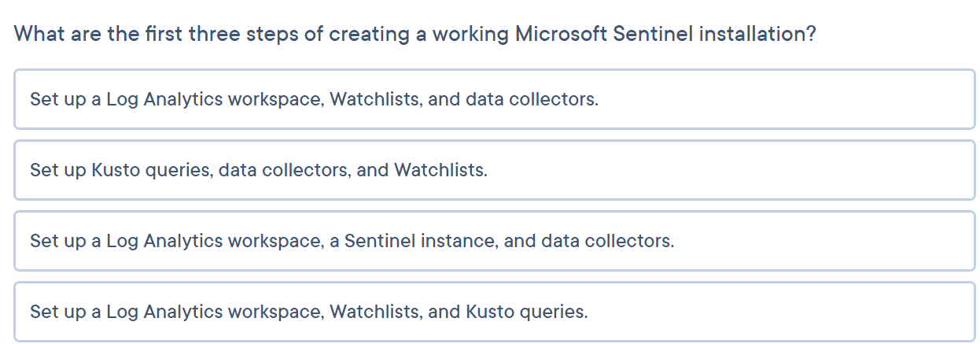Click the question text about Microsoft Sentinel installation
The image size is (980, 344).
(x=415, y=35)
